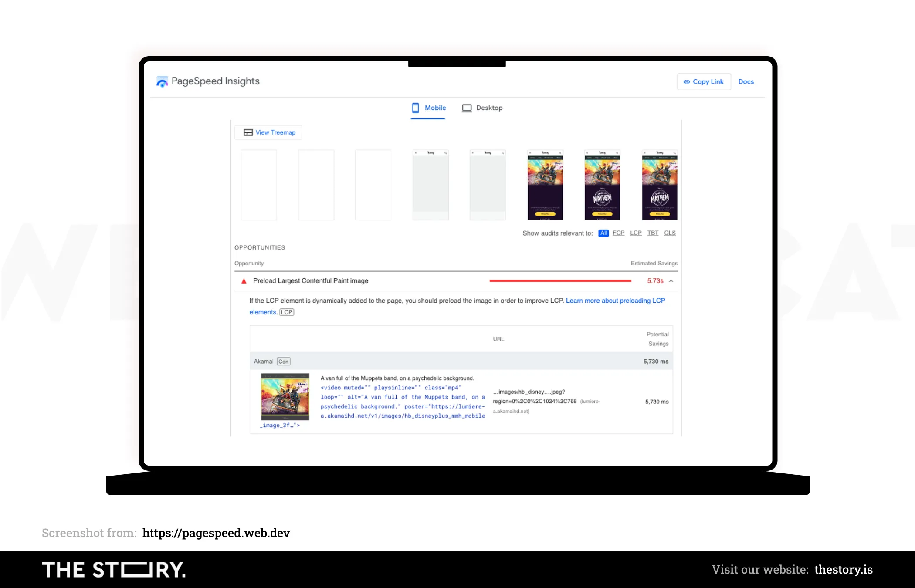Click the link chain icon in Copy Link
Screen dimensions: 915x588
(x=687, y=81)
